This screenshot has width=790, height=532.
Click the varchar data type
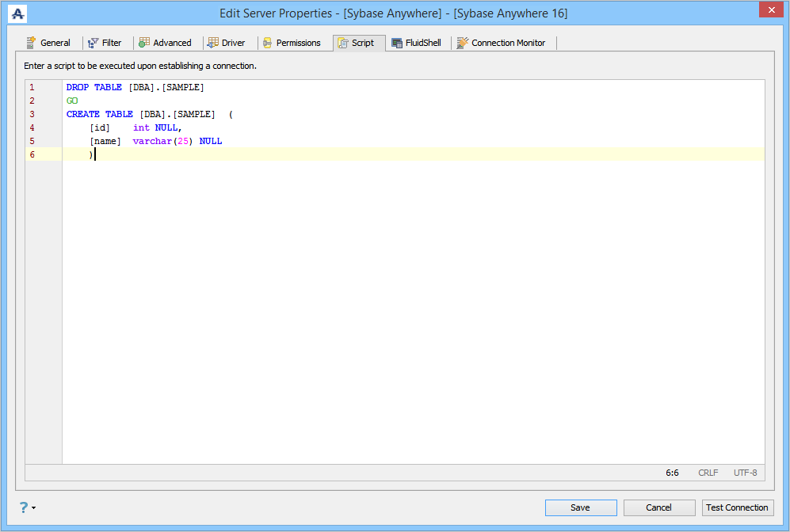(x=152, y=142)
